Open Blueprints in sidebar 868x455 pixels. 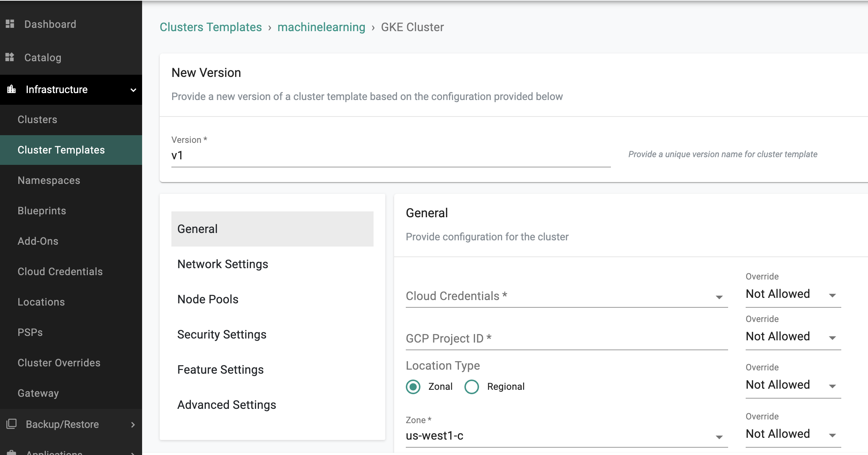point(71,211)
